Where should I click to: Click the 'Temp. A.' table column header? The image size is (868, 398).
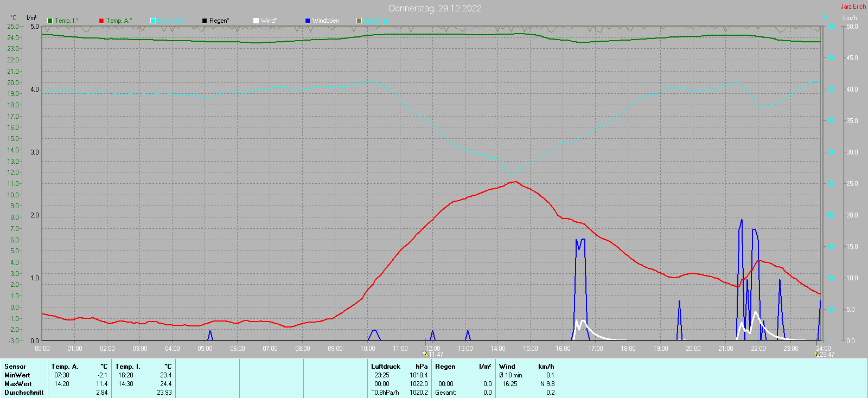tap(65, 367)
